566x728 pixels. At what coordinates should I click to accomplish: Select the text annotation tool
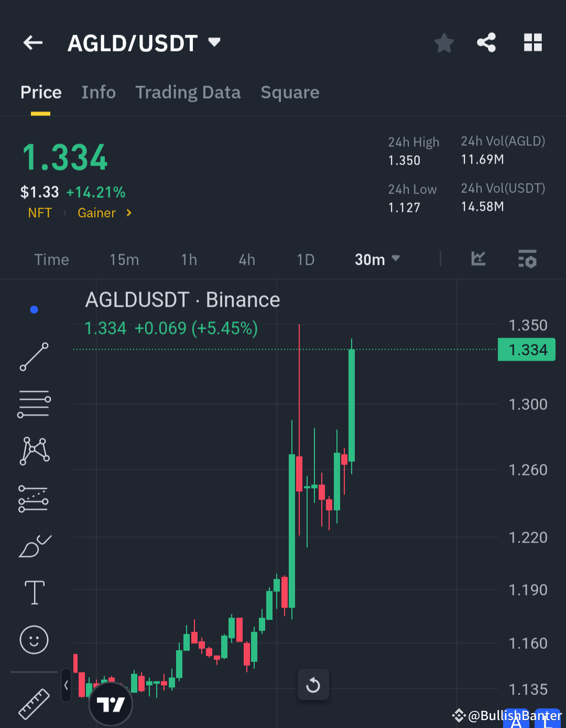click(34, 592)
